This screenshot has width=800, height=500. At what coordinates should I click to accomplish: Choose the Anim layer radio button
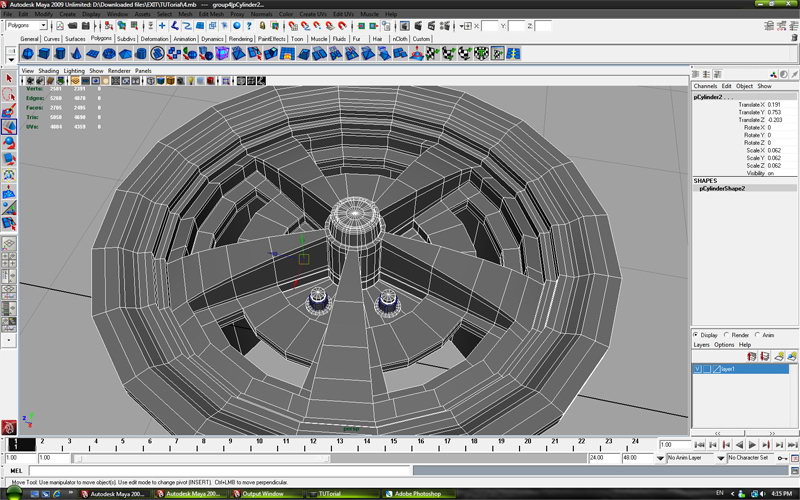click(758, 335)
